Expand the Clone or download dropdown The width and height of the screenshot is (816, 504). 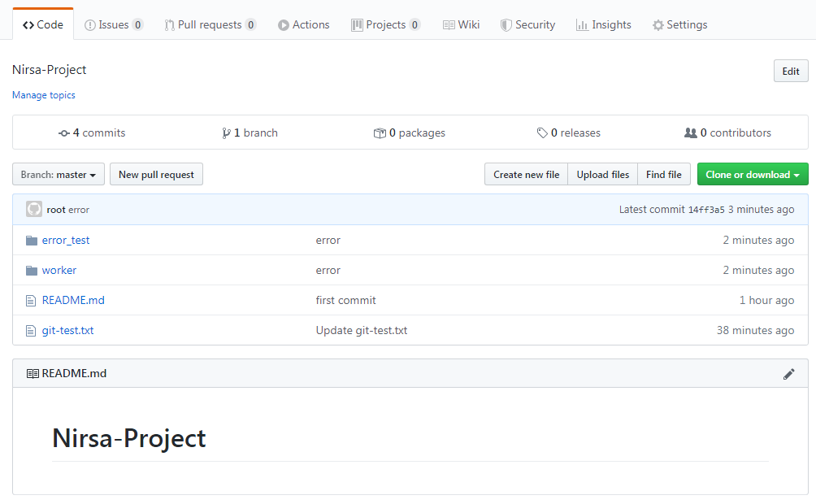tap(753, 175)
